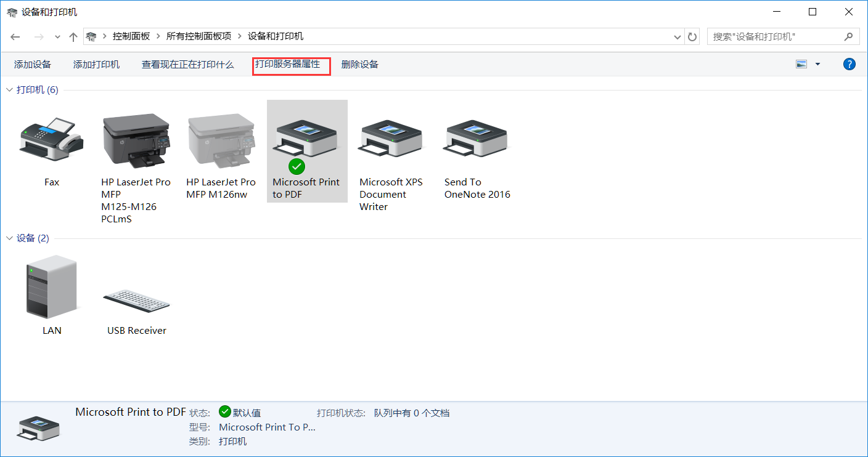Go back with the left arrow
This screenshot has height=457, width=868.
click(16, 37)
